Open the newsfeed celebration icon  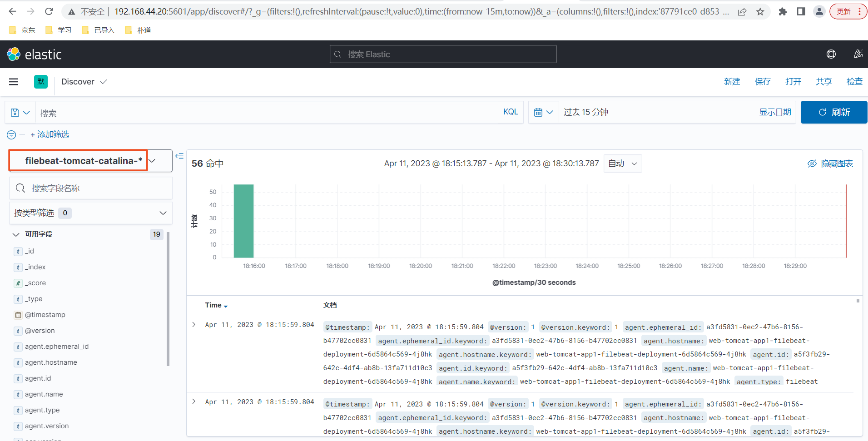coord(858,54)
